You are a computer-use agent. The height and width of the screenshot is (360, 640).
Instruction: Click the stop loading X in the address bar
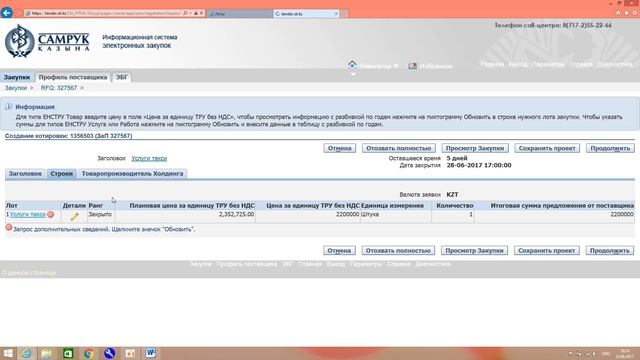click(201, 13)
